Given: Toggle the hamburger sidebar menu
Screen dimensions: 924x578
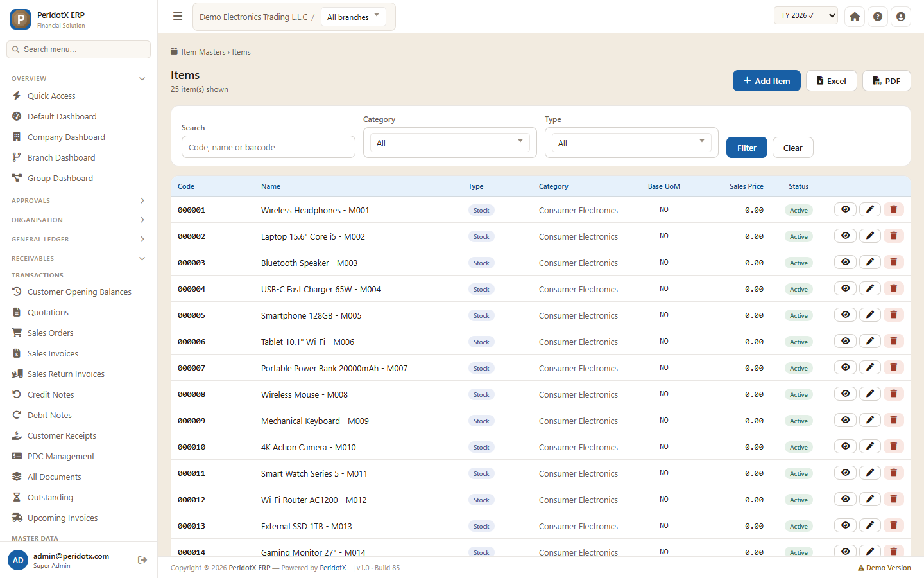Looking at the screenshot, I should point(178,17).
